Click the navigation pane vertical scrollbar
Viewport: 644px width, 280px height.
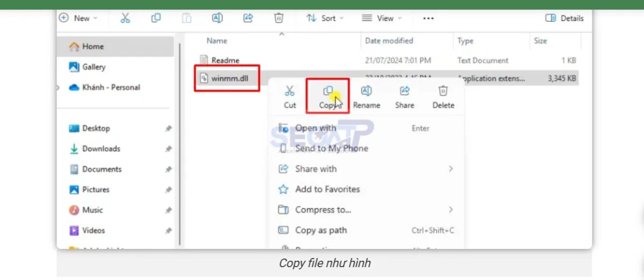[x=179, y=145]
